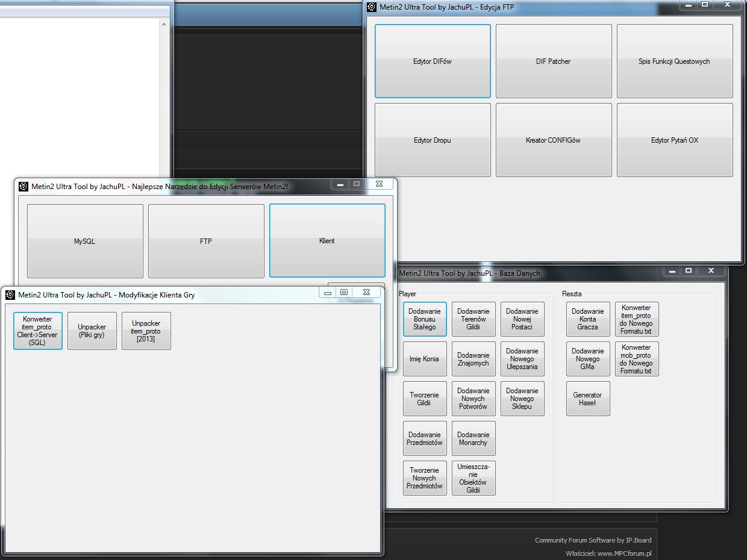This screenshot has width=747, height=560.
Task: Open Dodawanie Terenów Gildii
Action: (x=474, y=319)
